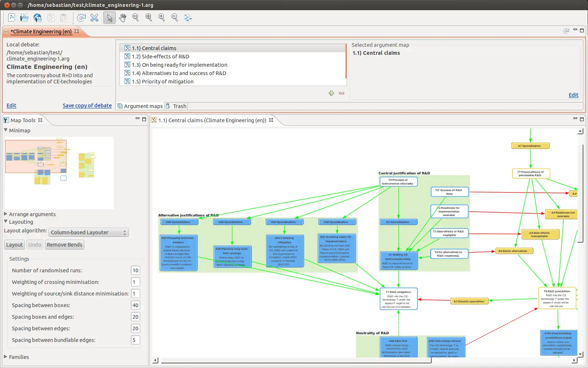Screen dimensions: 588x368
Task: Expand the Arrange arguments section
Action: click(32, 214)
